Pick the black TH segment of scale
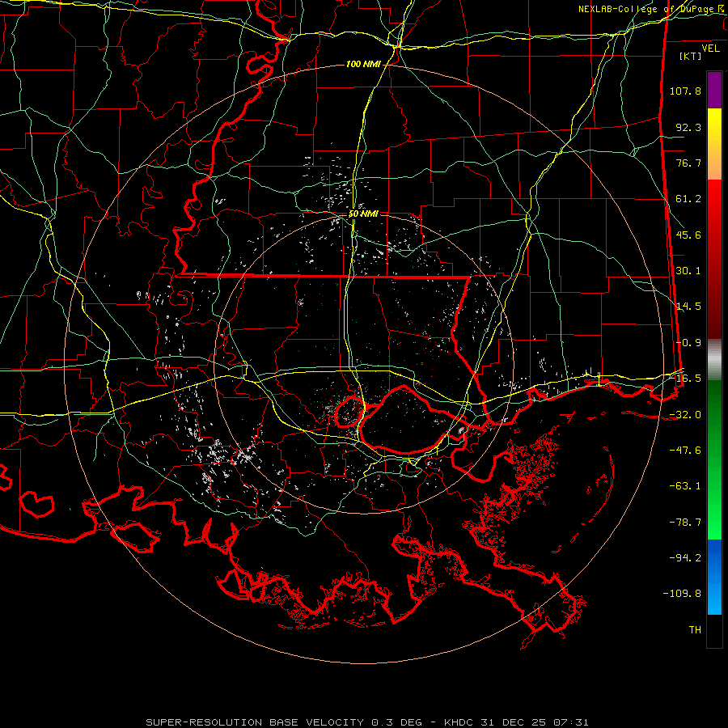Viewport: 728px width, 728px height. [x=714, y=631]
